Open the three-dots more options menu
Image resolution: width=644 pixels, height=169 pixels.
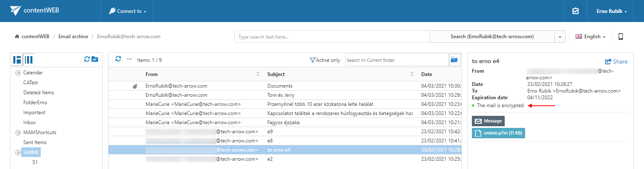tap(129, 59)
